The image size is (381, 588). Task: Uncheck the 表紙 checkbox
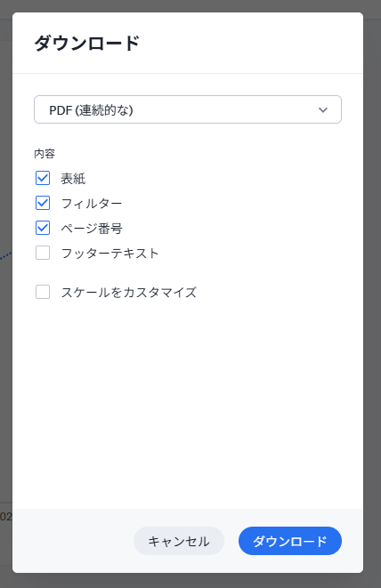(43, 178)
